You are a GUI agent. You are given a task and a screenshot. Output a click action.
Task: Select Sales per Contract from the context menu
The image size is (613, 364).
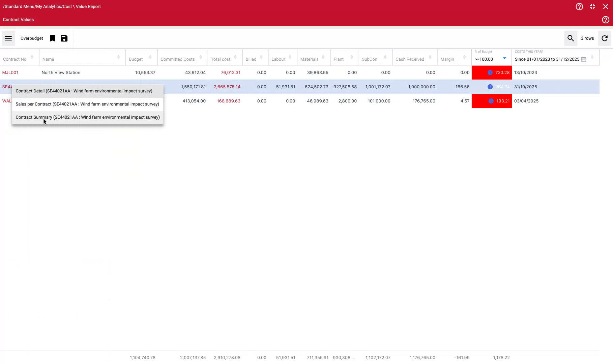click(87, 104)
